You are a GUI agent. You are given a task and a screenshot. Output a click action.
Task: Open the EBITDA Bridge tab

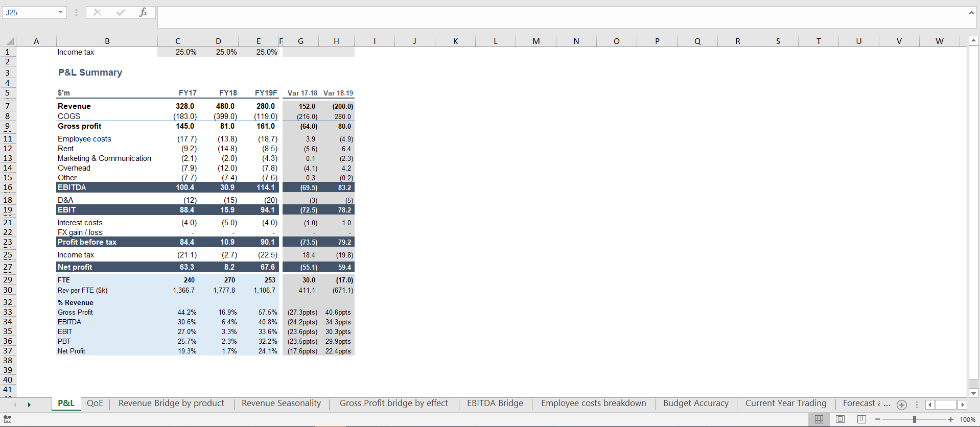495,404
